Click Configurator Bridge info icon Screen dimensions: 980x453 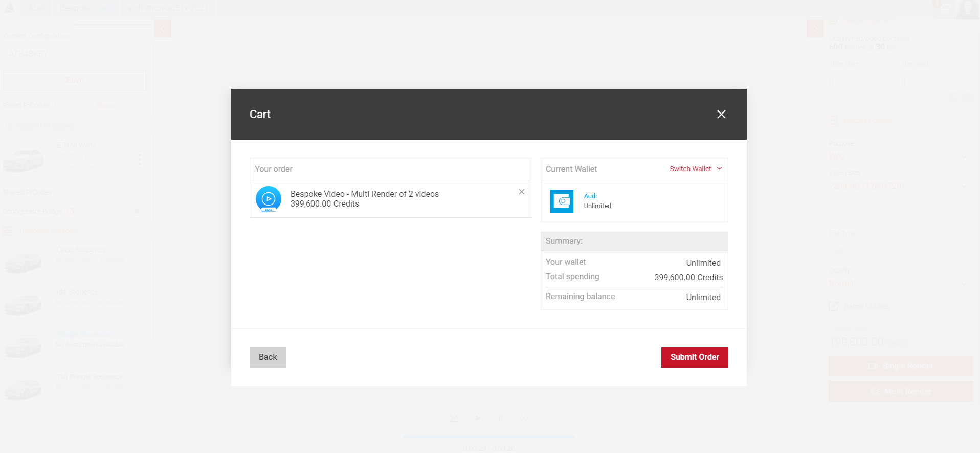[71, 211]
